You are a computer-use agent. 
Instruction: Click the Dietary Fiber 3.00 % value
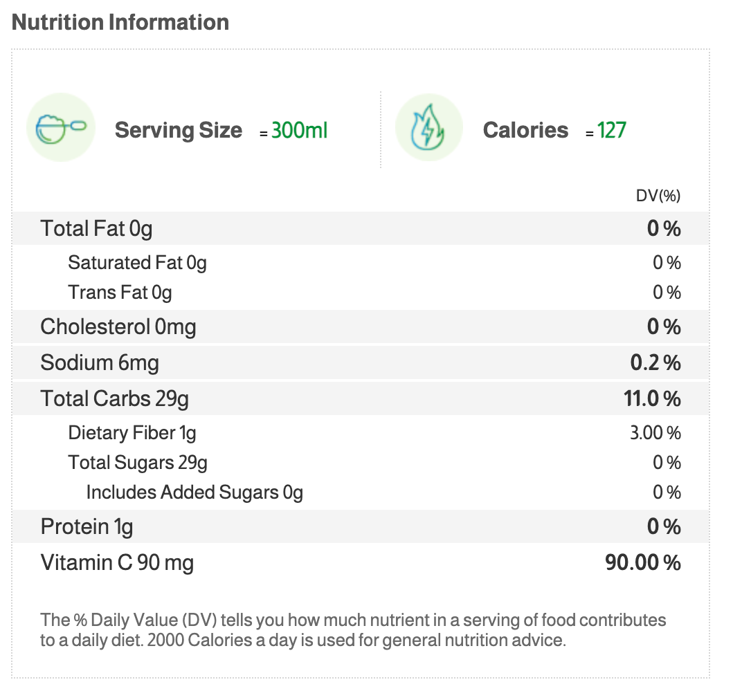coord(655,434)
